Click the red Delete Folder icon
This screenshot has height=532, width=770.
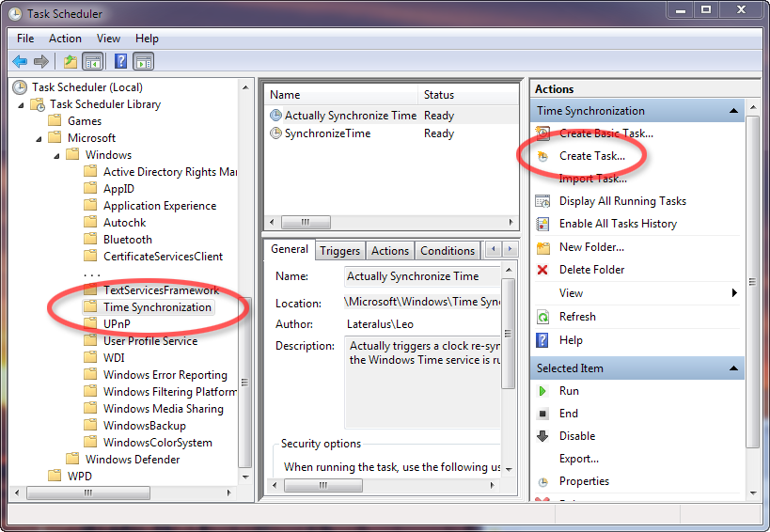pos(542,270)
